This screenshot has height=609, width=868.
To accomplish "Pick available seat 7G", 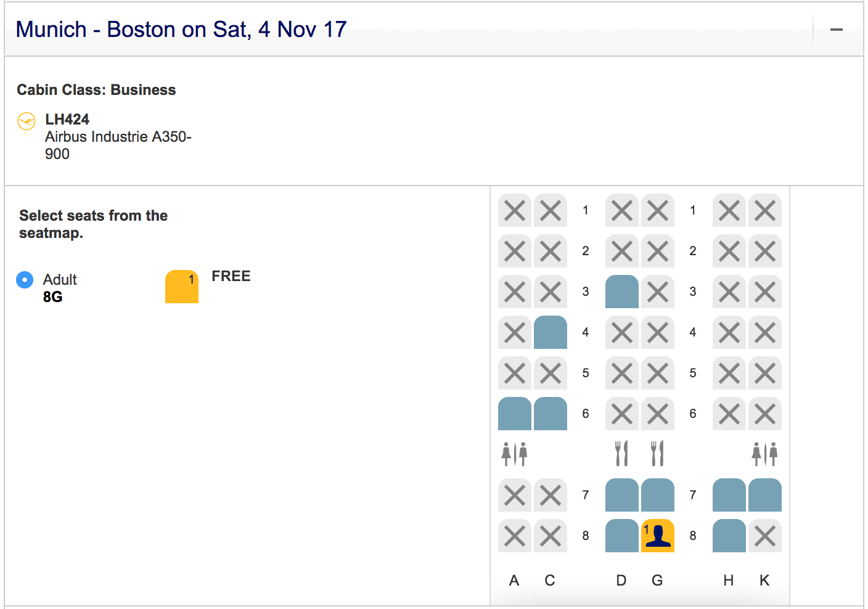I will tap(657, 495).
